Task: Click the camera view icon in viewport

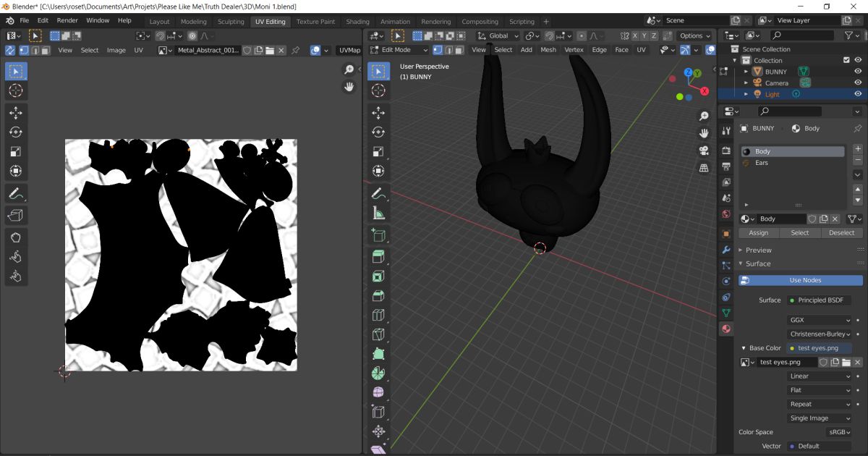Action: (x=704, y=151)
